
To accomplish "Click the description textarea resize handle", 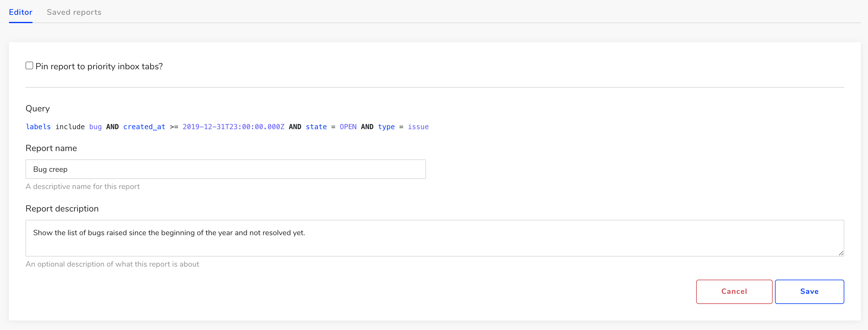I will pyautogui.click(x=841, y=253).
